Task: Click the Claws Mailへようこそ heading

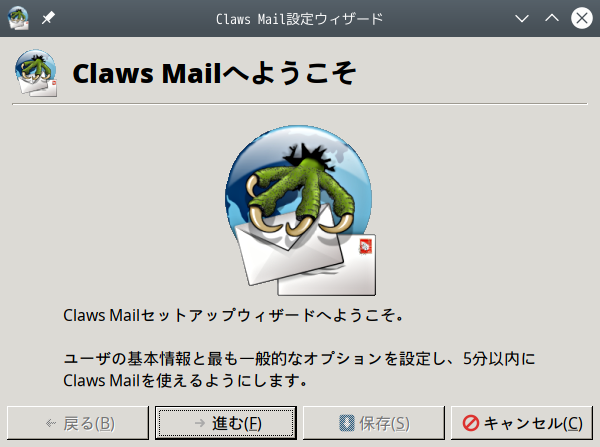Action: coord(214,73)
